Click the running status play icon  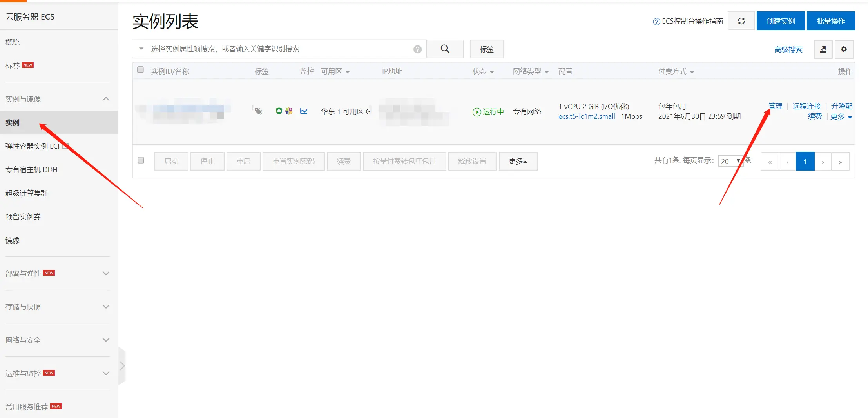click(477, 112)
